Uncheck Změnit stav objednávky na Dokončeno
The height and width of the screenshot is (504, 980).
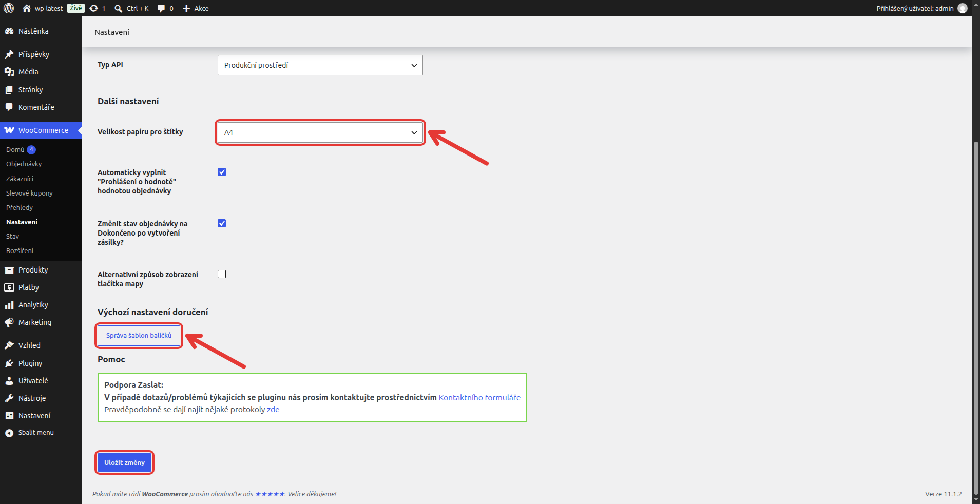222,223
